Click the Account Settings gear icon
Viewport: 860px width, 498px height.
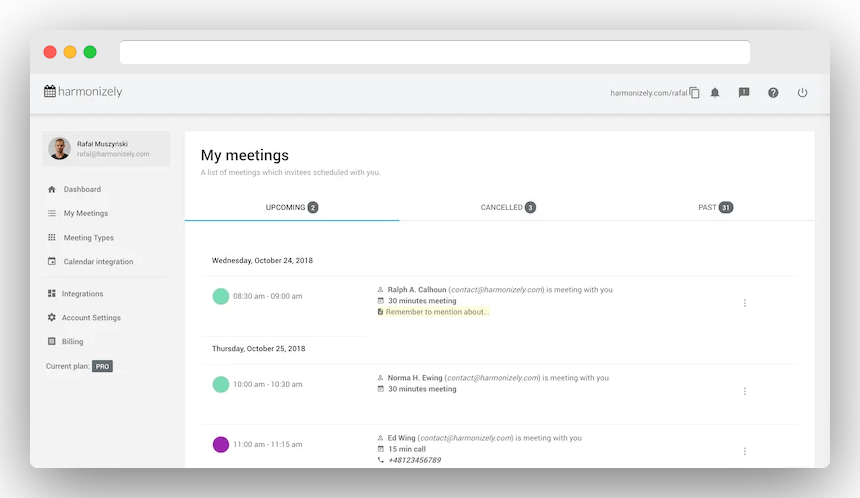[x=52, y=318]
